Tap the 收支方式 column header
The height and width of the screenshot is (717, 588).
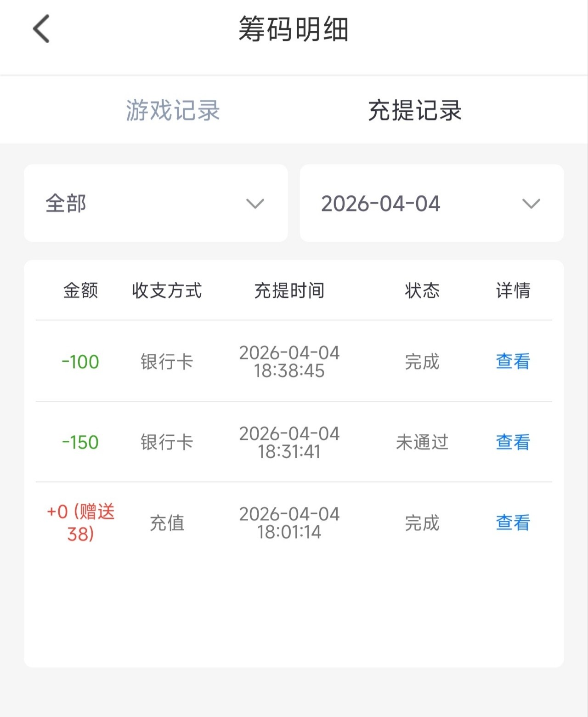pyautogui.click(x=167, y=290)
